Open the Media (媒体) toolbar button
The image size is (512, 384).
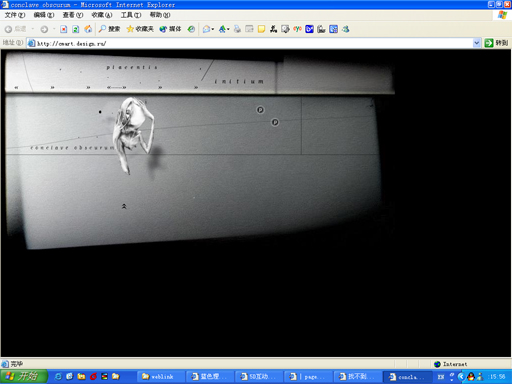point(170,29)
